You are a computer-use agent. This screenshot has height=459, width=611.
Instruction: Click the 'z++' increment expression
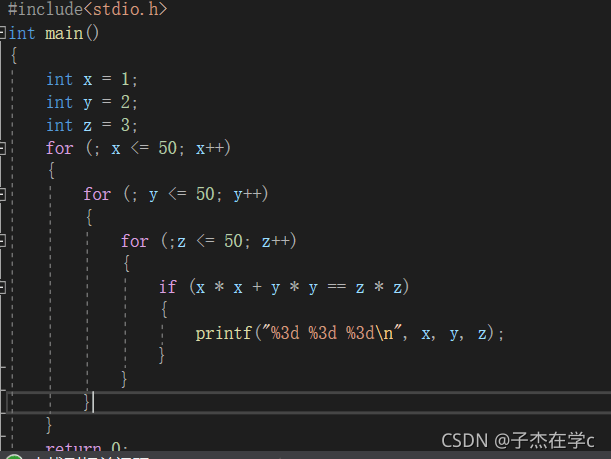[276, 241]
